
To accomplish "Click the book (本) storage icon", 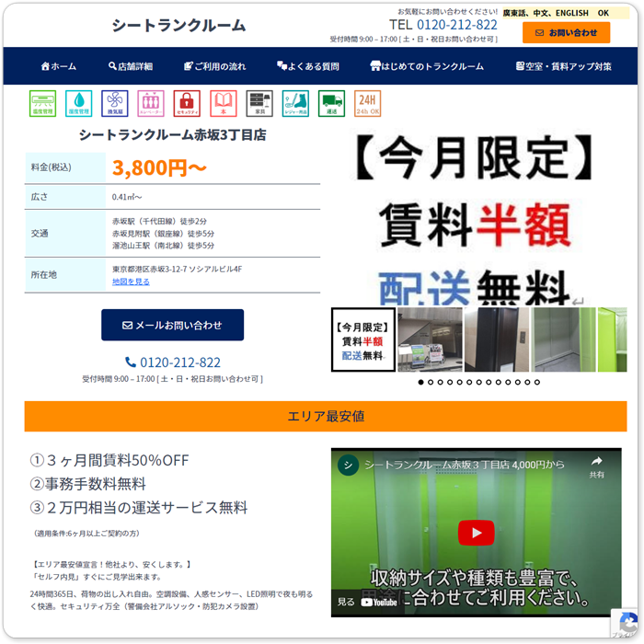I will coord(224,103).
